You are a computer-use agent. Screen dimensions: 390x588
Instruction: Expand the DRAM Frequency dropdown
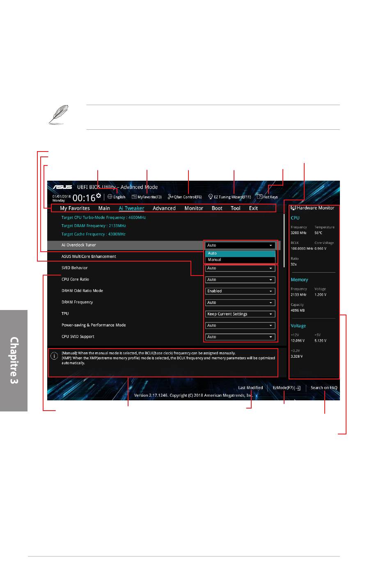tap(240, 303)
